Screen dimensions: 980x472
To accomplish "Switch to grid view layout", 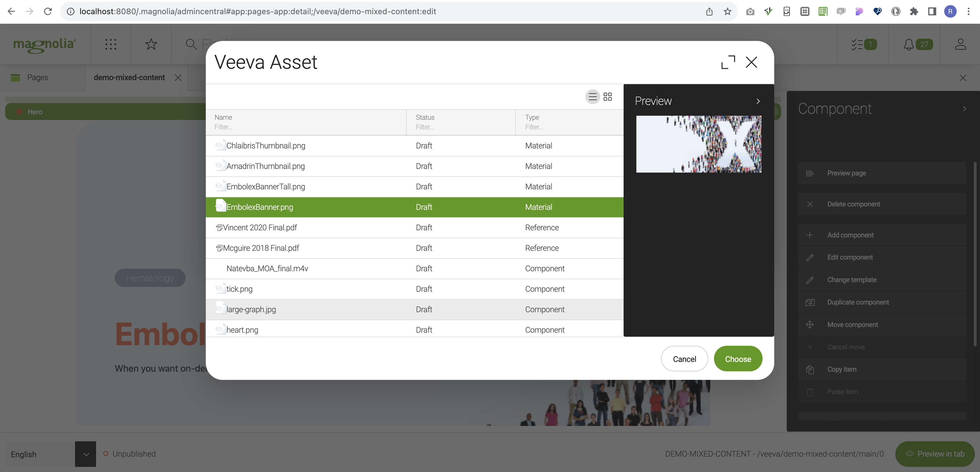I will [x=607, y=97].
